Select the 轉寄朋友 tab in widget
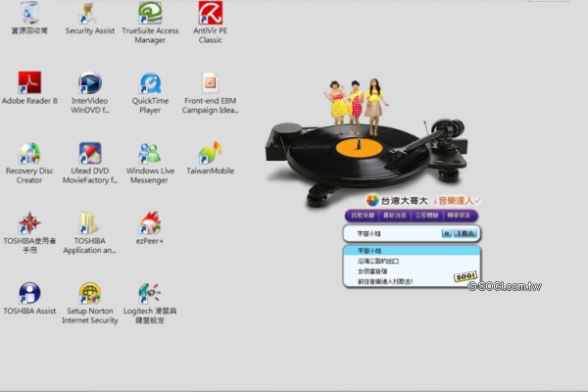 coord(459,216)
